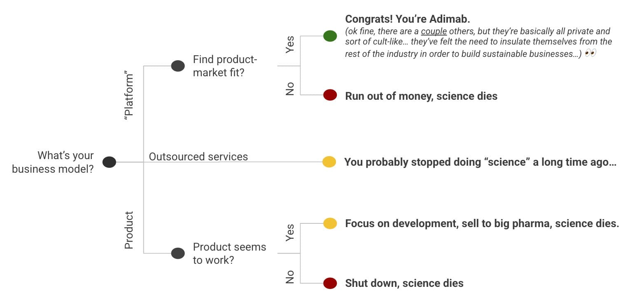The width and height of the screenshot is (644, 305).
Task: Select the Yes label under product-market fit branch
Action: tap(290, 45)
